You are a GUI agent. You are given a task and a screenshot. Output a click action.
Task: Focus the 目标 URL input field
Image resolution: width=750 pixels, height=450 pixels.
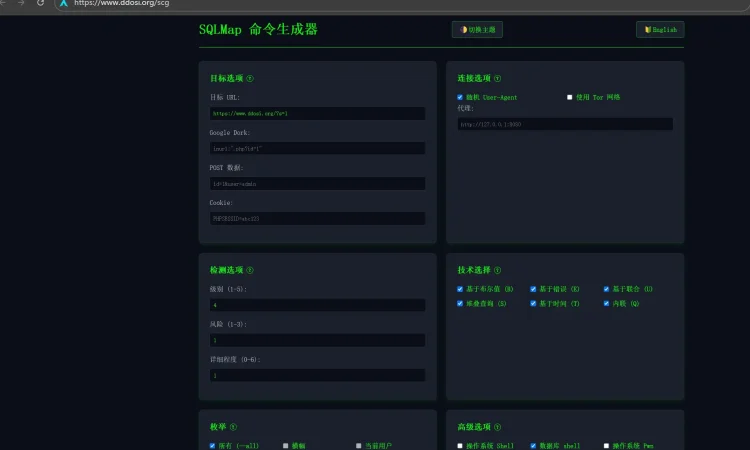click(318, 113)
